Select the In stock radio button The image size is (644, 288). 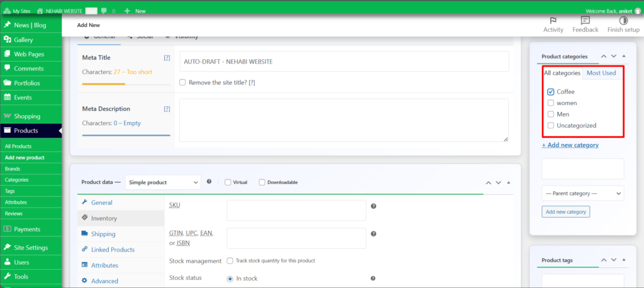point(230,279)
